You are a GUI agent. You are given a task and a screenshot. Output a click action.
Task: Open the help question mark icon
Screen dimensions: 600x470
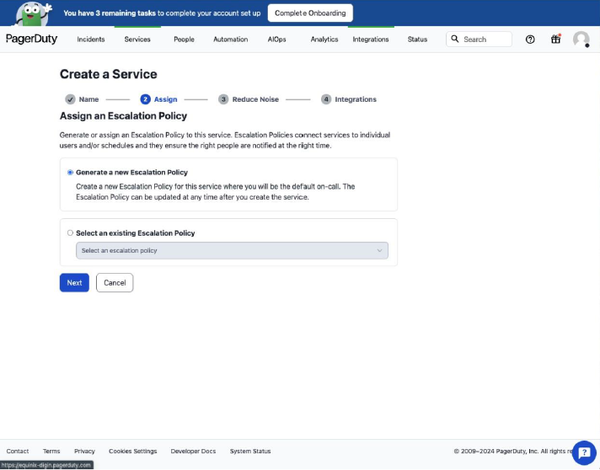click(530, 39)
